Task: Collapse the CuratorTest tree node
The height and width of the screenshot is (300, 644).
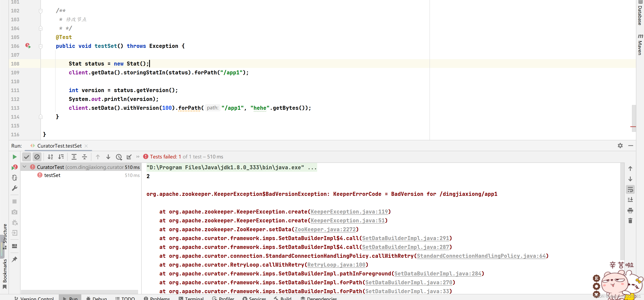Action: (x=25, y=167)
